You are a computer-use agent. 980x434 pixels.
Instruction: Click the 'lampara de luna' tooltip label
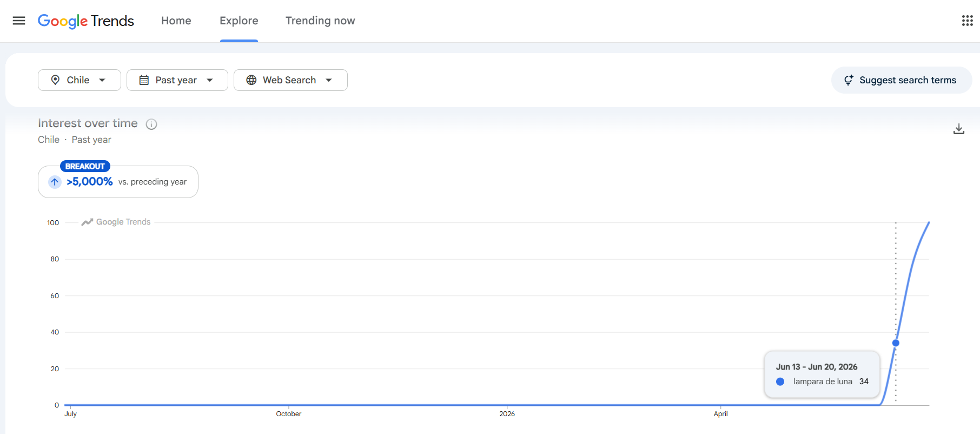point(823,382)
